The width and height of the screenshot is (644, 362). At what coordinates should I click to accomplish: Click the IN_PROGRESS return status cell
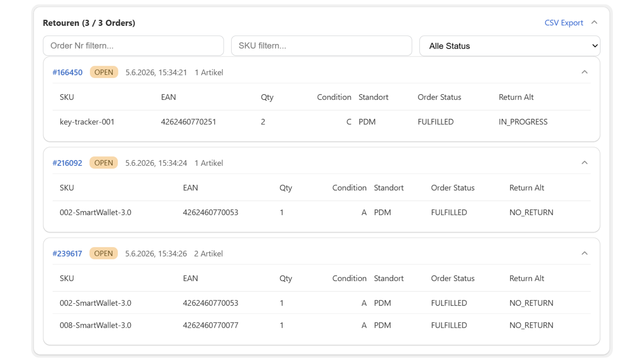(523, 122)
